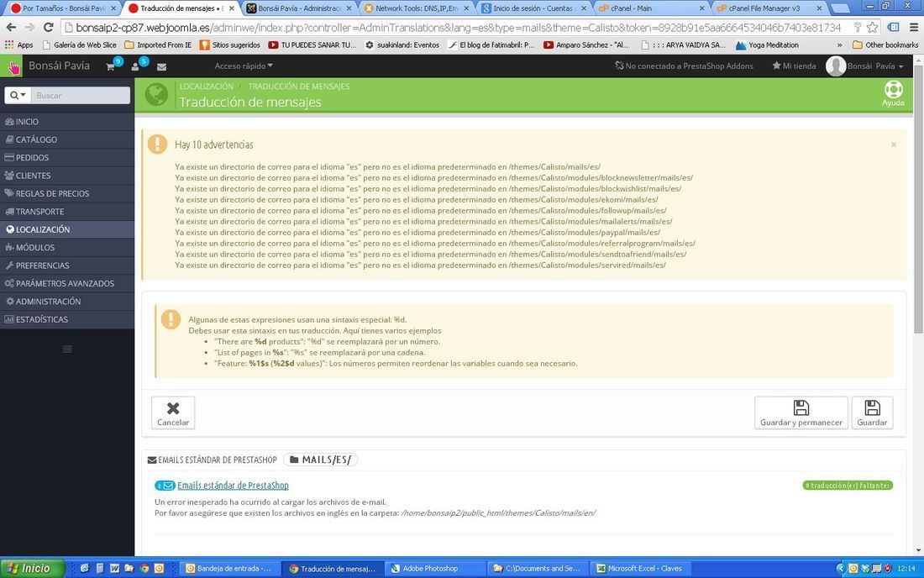The height and width of the screenshot is (578, 924).
Task: Show more bookmarks with the double chevron
Action: coord(839,45)
